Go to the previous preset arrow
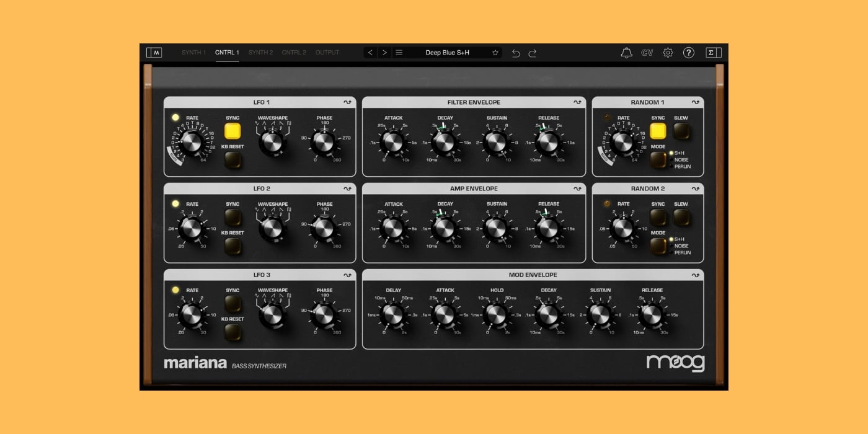 (371, 53)
